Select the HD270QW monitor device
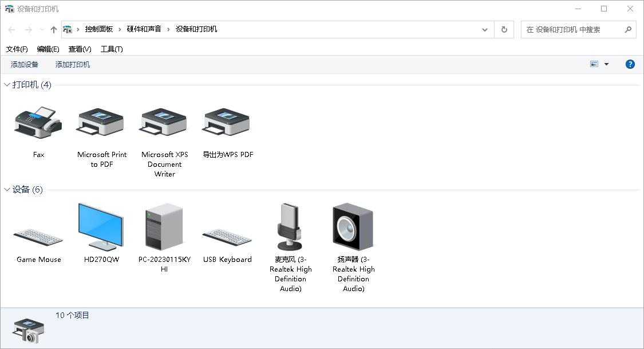The image size is (644, 349). pyautogui.click(x=101, y=227)
